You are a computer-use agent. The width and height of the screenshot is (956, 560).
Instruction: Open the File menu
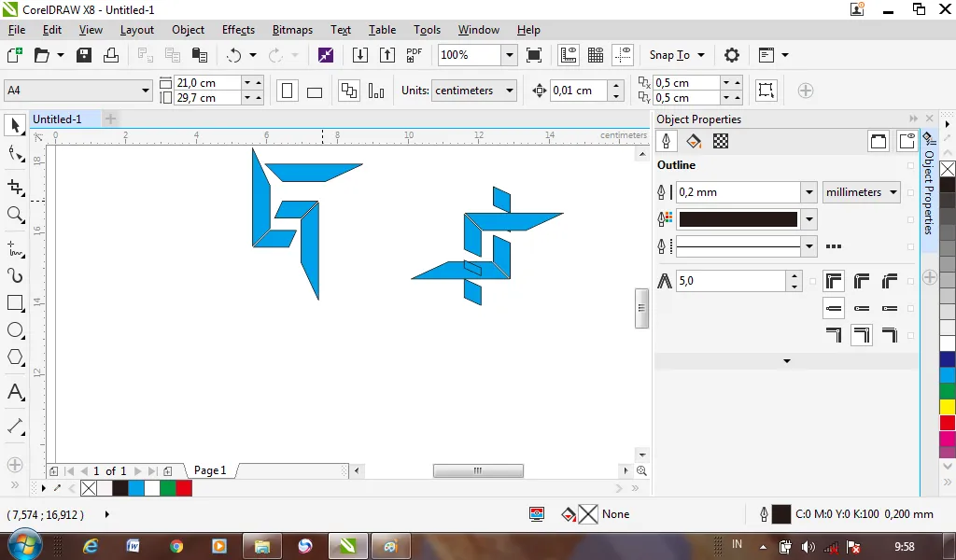click(x=17, y=30)
